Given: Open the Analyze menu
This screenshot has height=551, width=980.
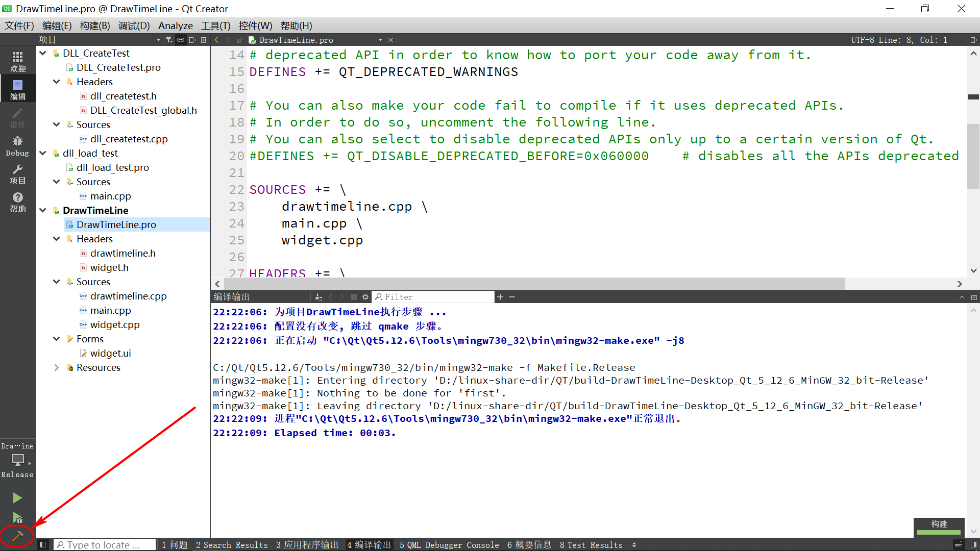Looking at the screenshot, I should click(x=175, y=26).
